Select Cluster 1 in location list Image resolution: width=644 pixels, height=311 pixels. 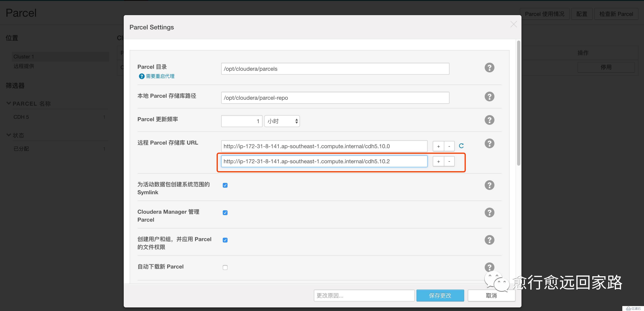[x=60, y=57]
